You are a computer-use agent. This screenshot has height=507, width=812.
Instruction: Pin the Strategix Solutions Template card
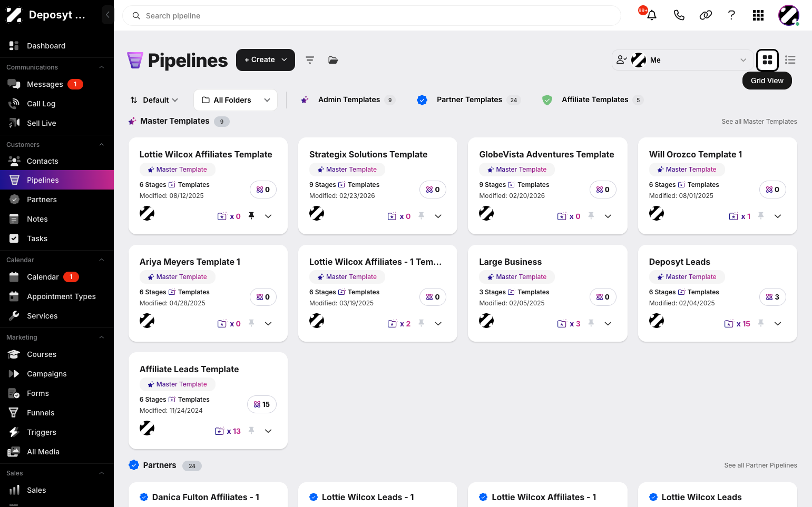(421, 216)
